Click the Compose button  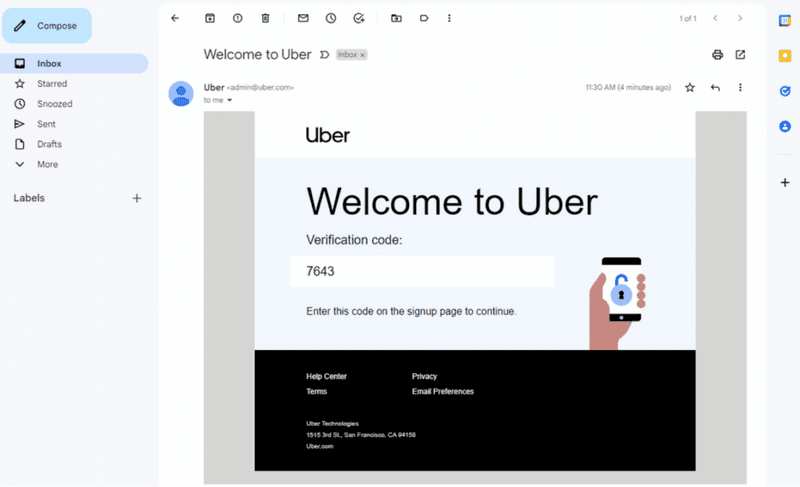point(47,26)
